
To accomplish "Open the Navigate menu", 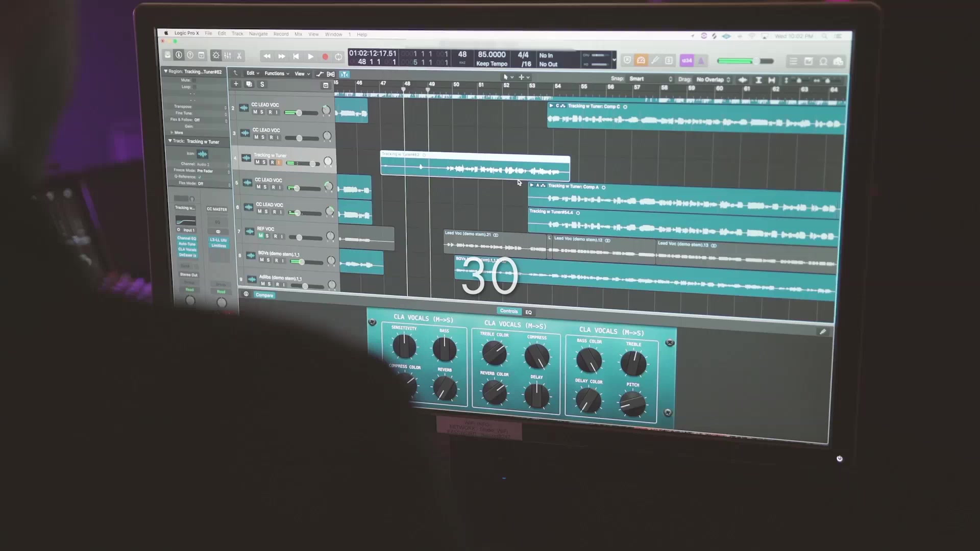I will pos(258,34).
